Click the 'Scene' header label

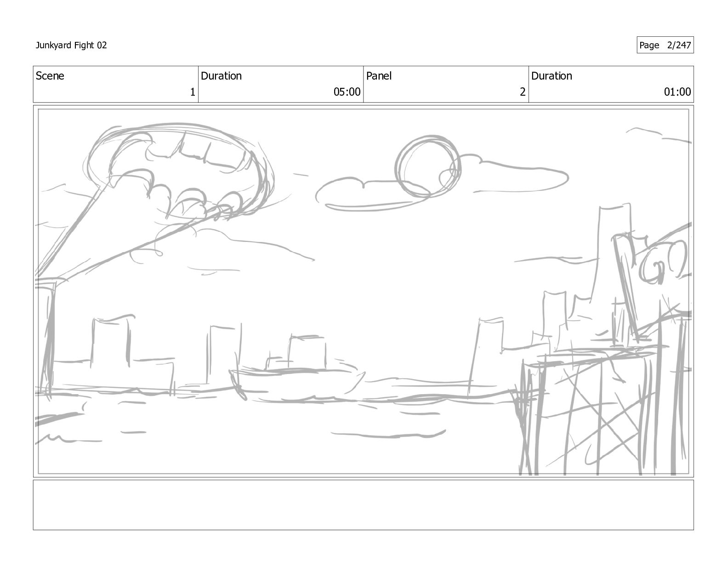pyautogui.click(x=50, y=76)
